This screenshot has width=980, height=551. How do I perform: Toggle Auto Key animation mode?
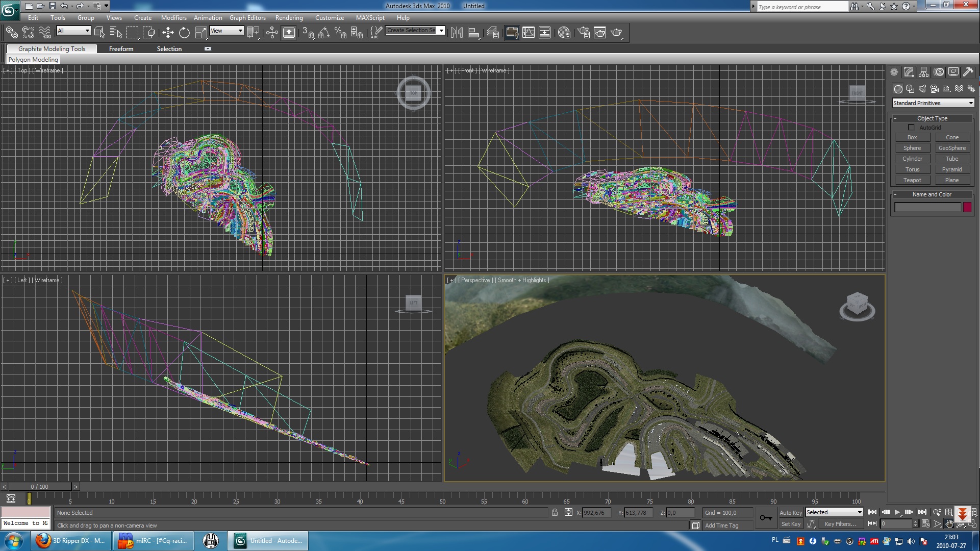pyautogui.click(x=790, y=513)
